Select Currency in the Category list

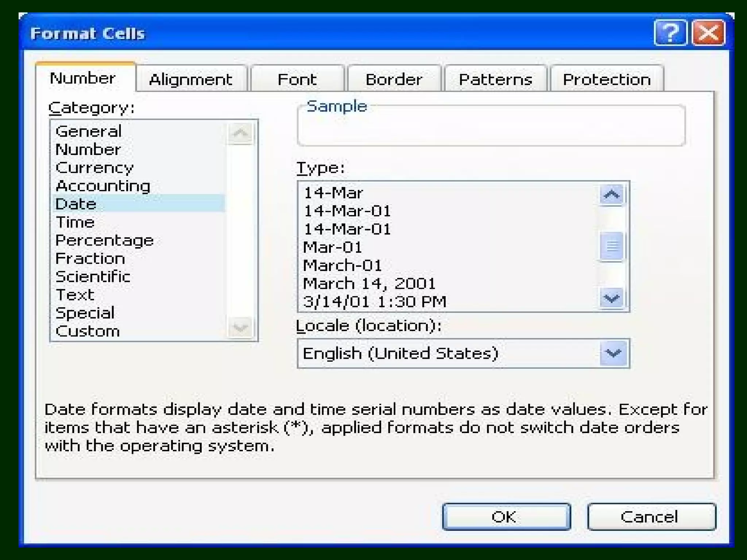pos(95,168)
